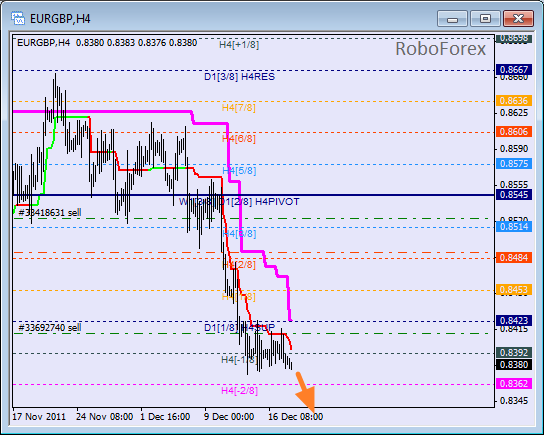Click the H4PIVOT level label
The height and width of the screenshot is (435, 544).
point(277,202)
